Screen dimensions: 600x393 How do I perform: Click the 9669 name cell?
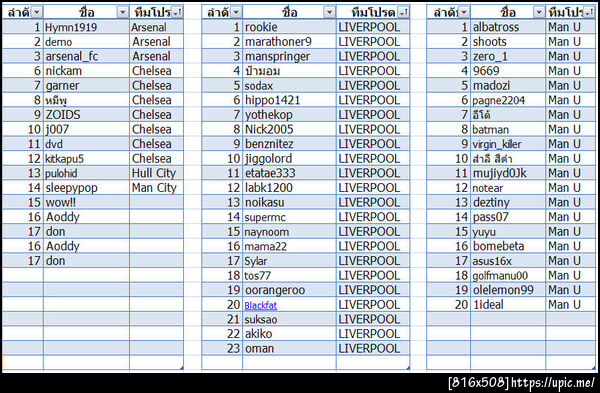(x=508, y=71)
